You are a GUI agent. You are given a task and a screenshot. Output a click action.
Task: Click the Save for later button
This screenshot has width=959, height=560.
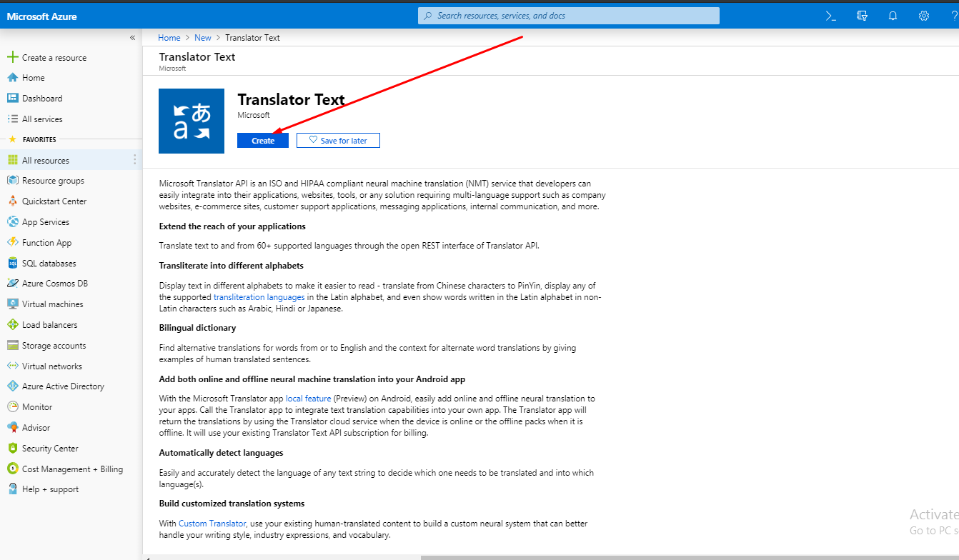338,141
